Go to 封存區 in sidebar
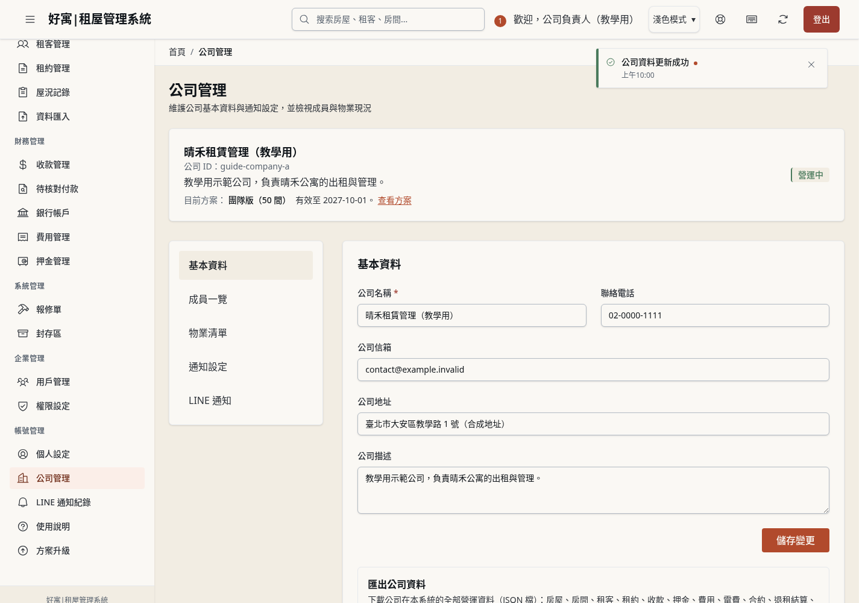This screenshot has height=603, width=868. [77, 333]
